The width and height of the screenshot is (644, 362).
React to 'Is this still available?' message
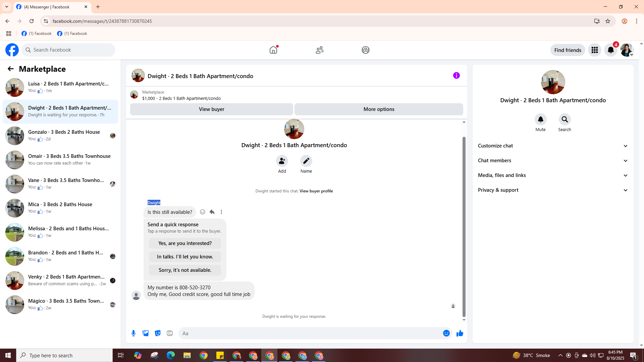203,212
